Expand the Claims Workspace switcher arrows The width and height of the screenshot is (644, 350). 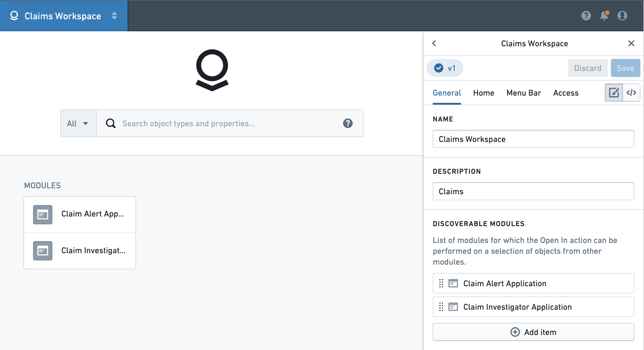click(x=114, y=16)
